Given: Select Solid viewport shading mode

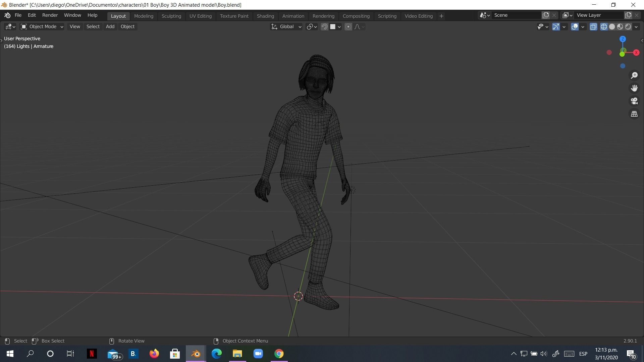Looking at the screenshot, I should point(612,27).
